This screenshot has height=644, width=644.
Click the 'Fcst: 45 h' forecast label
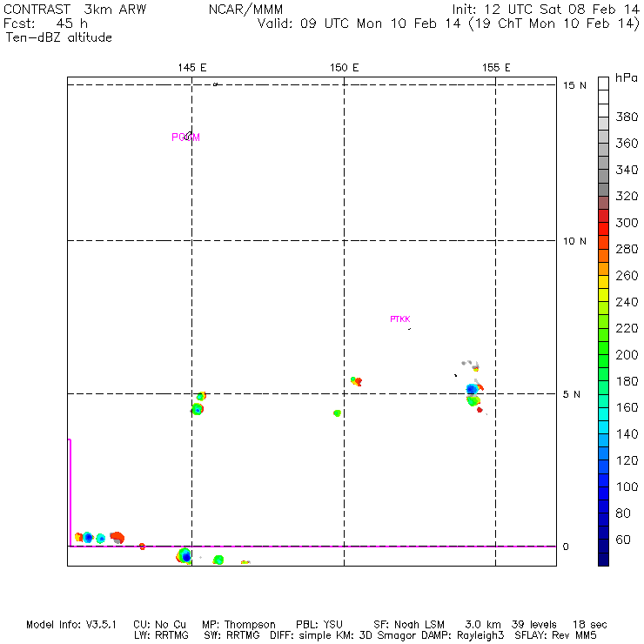coord(45,23)
